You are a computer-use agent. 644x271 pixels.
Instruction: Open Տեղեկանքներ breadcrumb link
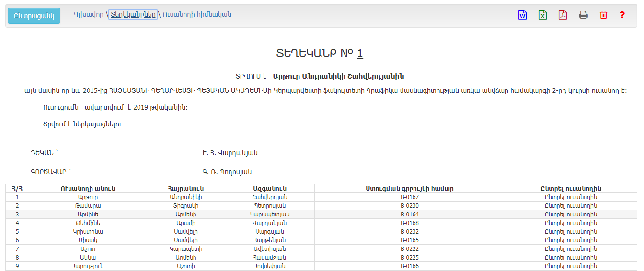(x=133, y=14)
